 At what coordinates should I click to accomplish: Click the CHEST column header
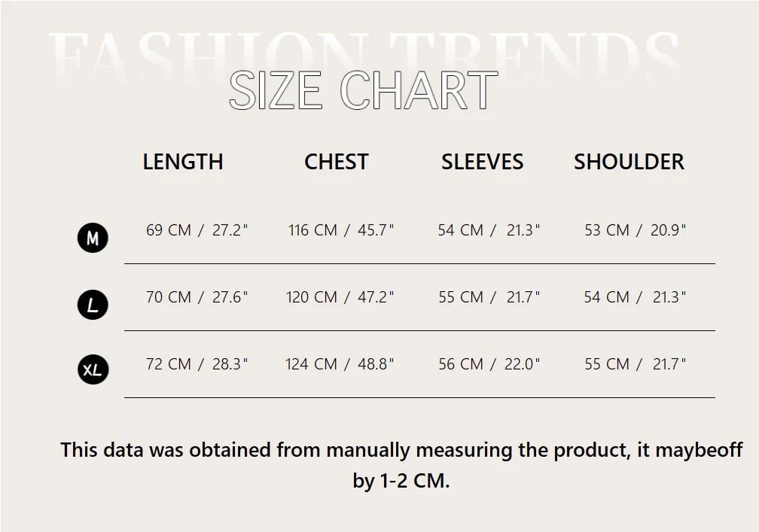coord(337,162)
